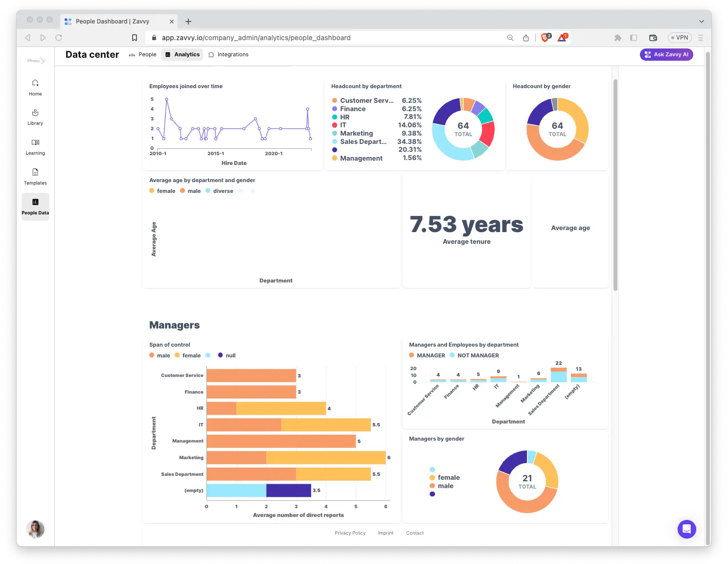This screenshot has height=564, width=728.
Task: Open the Imprint link
Action: coord(386,533)
